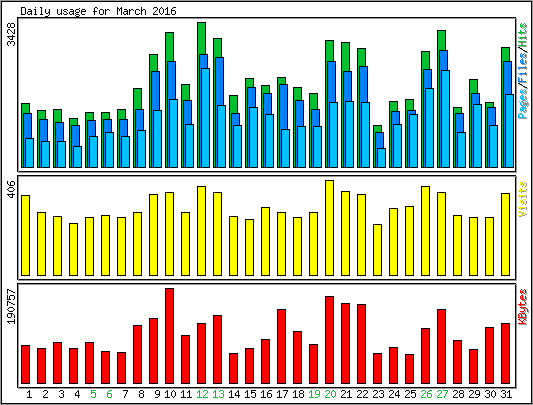Click day label 10 on the axis
The height and width of the screenshot is (405, 533).
pyautogui.click(x=170, y=394)
